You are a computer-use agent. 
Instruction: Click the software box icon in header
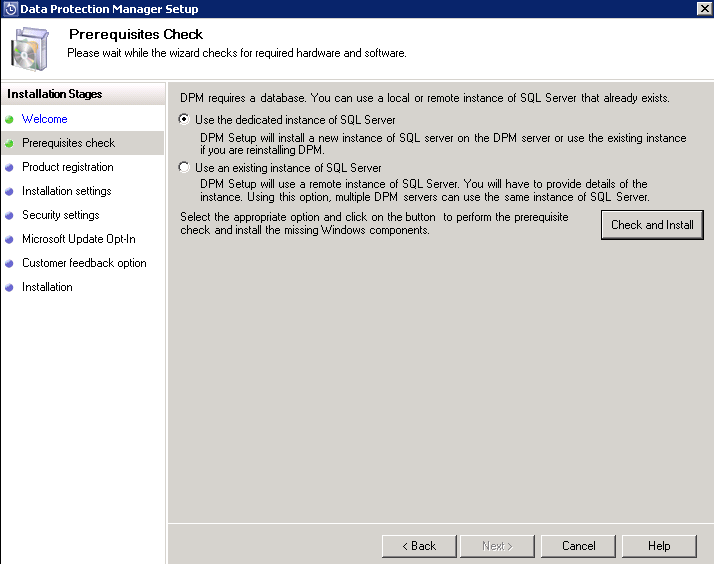[x=30, y=50]
